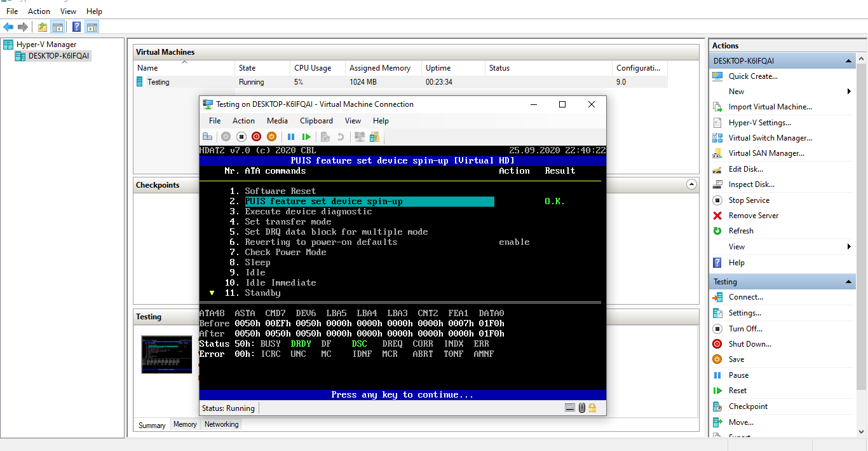Click Stop Service action

click(x=749, y=200)
